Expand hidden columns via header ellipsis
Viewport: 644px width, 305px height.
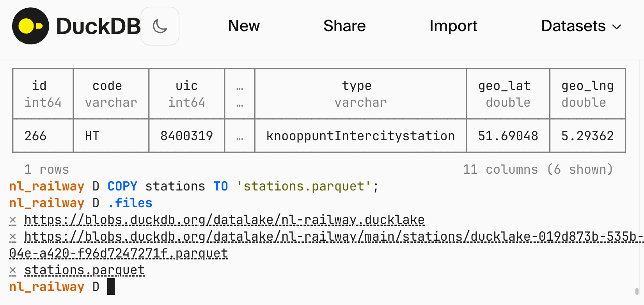240,94
